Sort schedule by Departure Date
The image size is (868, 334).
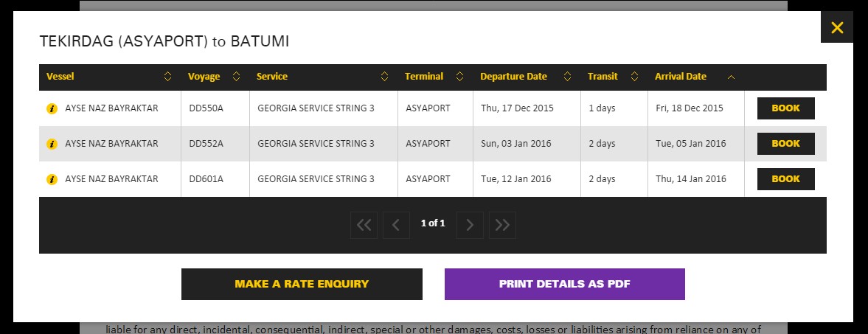click(567, 77)
